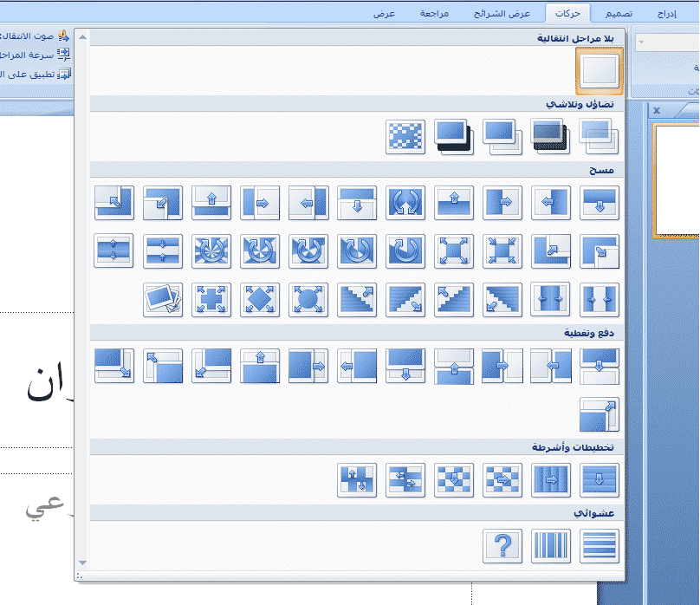Apply the Random Horizontal Bars transition
The image size is (700, 605).
point(600,545)
